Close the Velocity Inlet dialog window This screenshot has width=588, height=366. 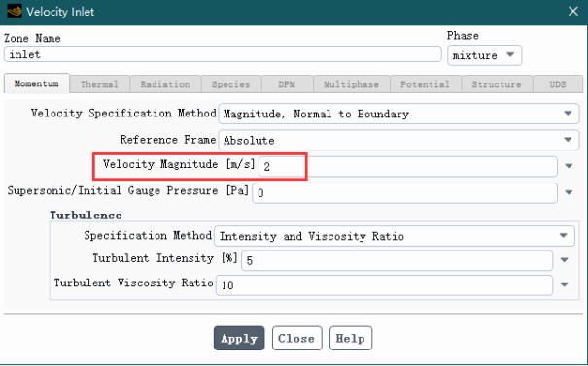pyautogui.click(x=573, y=12)
